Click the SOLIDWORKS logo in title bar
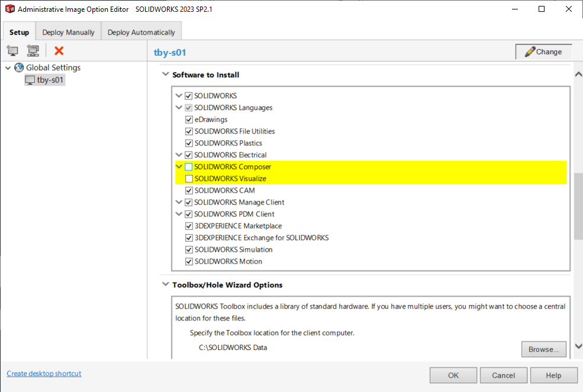This screenshot has width=583, height=392. pyautogui.click(x=9, y=9)
